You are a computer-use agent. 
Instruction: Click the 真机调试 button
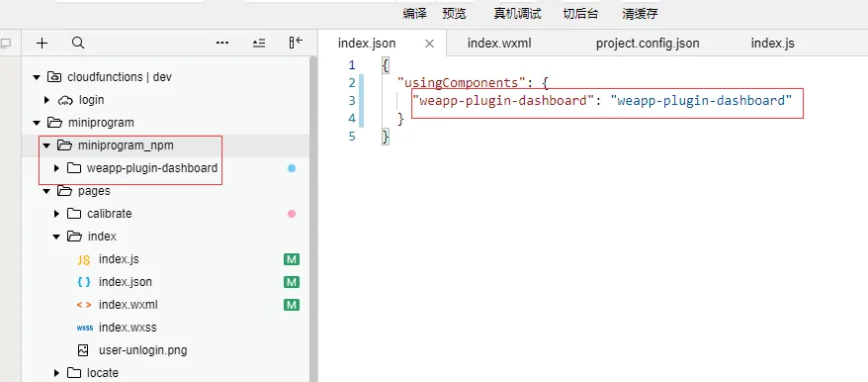tap(517, 14)
